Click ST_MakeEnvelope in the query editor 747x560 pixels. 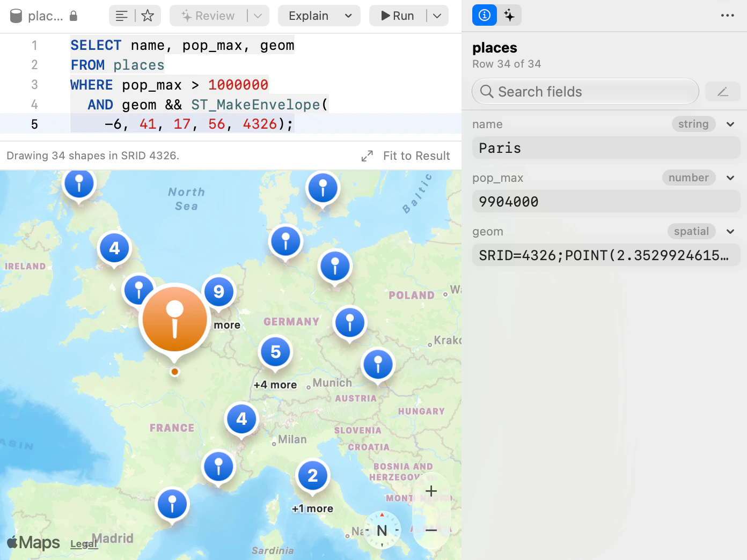(x=255, y=105)
